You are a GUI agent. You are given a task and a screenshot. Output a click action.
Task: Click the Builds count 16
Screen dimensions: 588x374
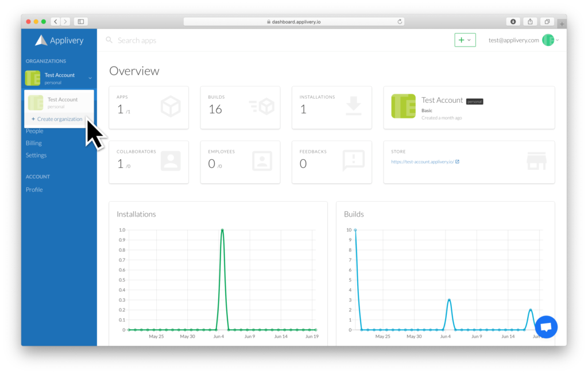coord(216,109)
